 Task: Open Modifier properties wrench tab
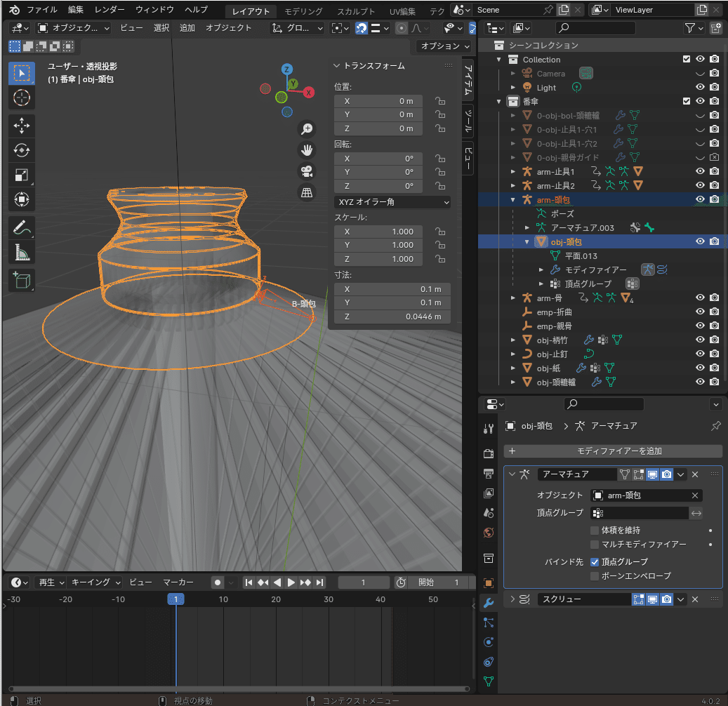[489, 603]
